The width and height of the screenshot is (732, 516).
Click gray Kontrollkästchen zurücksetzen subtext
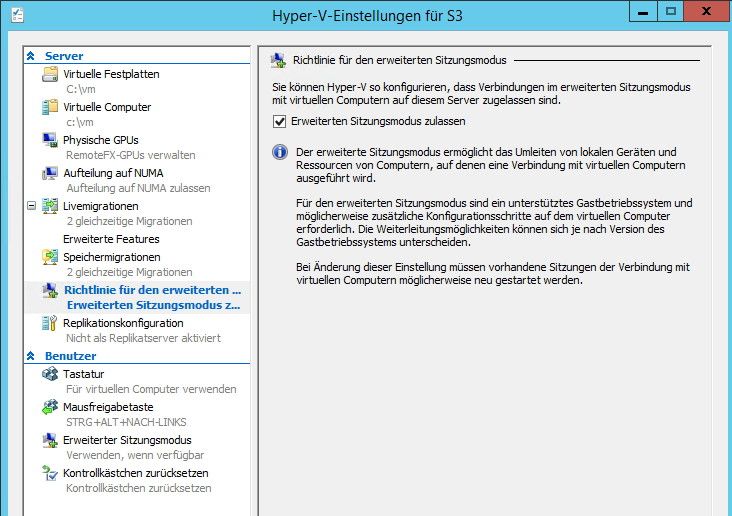tap(139, 488)
